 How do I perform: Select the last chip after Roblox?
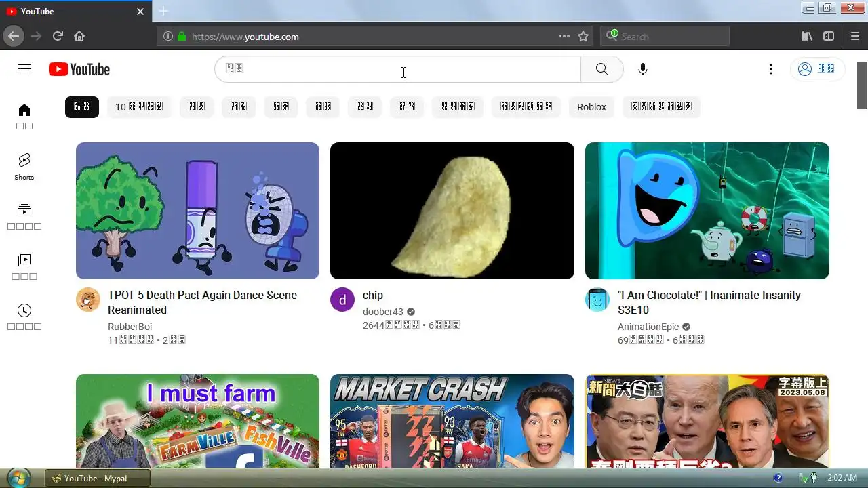[661, 107]
